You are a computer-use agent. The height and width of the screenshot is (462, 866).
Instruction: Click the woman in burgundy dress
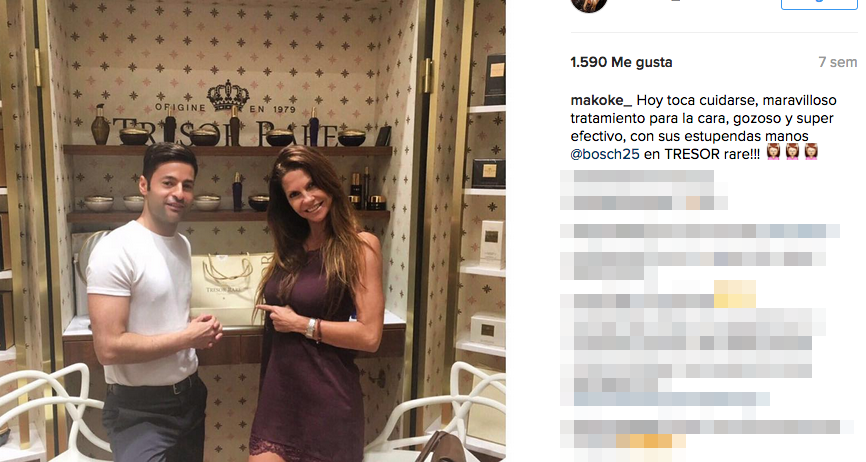314,304
